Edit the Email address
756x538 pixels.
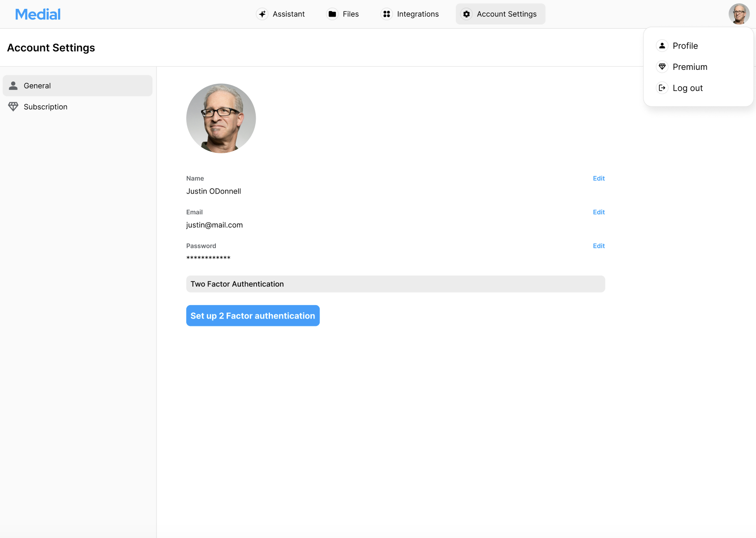598,213
